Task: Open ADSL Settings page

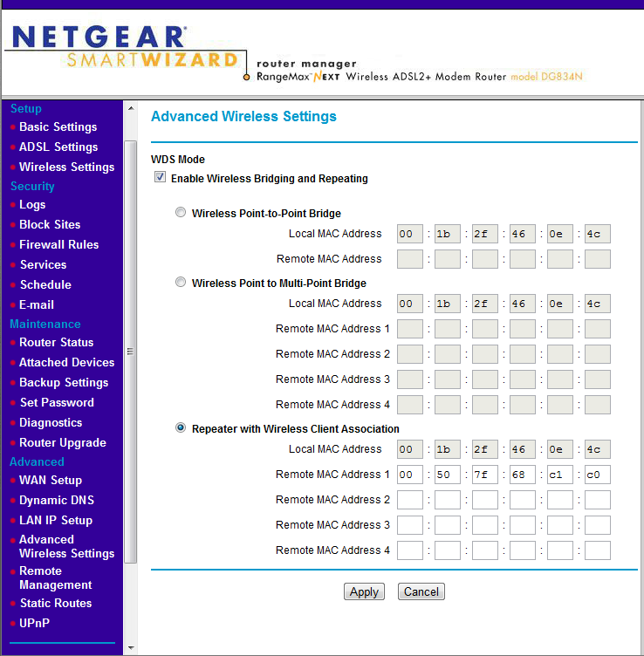Action: (x=58, y=147)
